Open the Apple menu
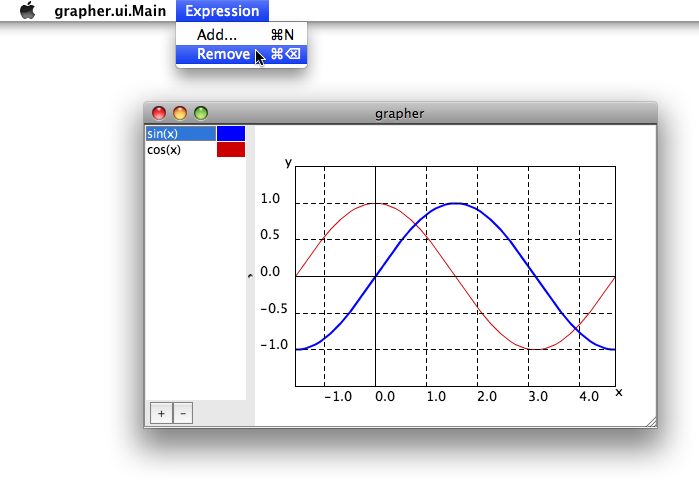Viewport: 699px width, 480px height. 28,10
